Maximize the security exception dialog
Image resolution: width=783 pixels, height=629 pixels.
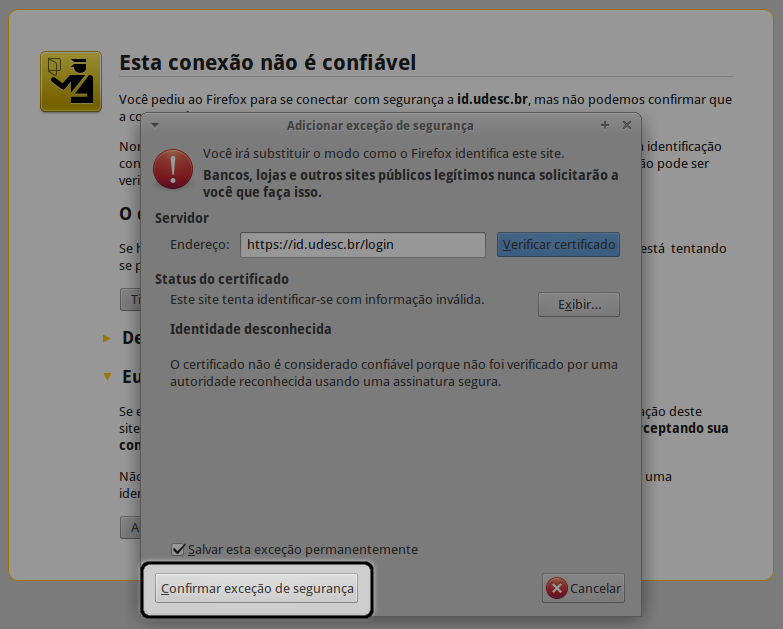pos(605,125)
